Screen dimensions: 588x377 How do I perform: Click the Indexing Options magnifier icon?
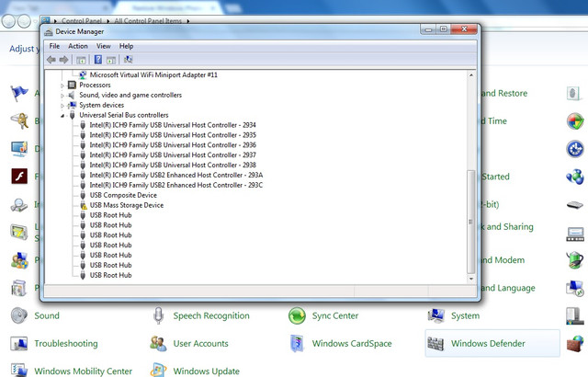pos(18,205)
